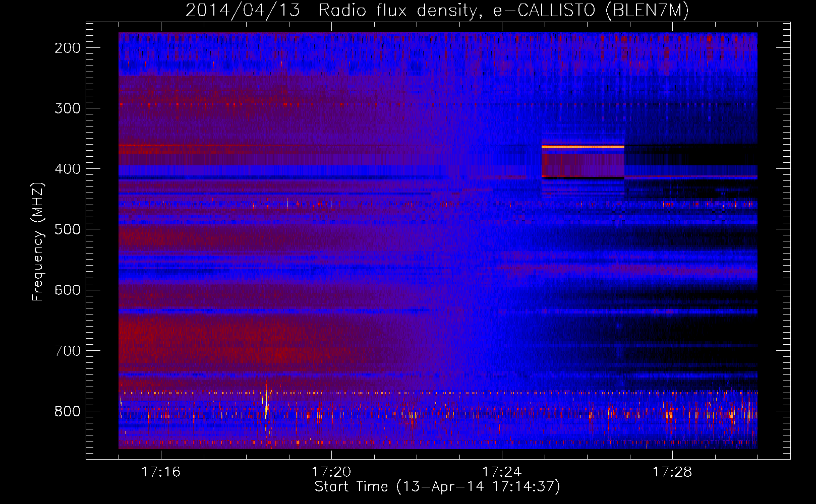Click the 500 frequency tick label
This screenshot has height=504, width=816.
point(68,229)
